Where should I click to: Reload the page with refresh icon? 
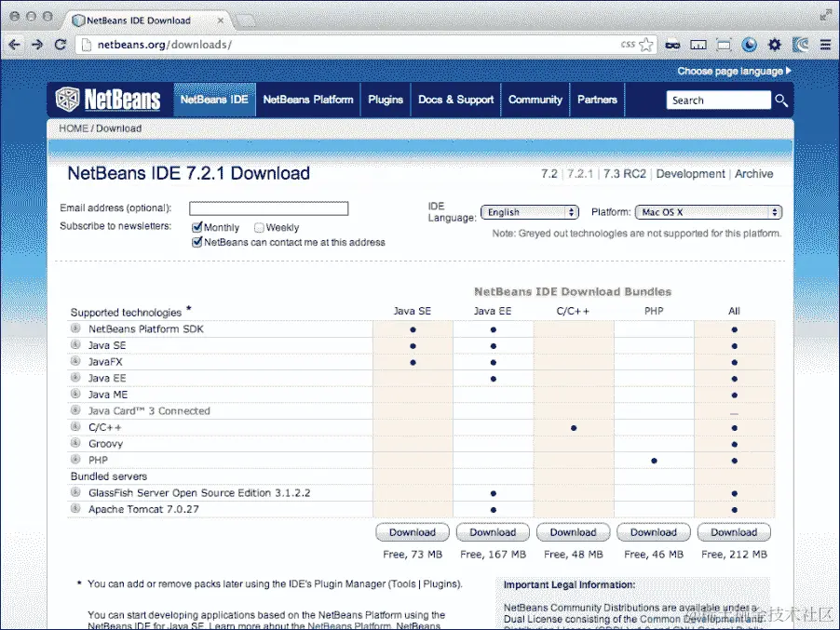(60, 45)
